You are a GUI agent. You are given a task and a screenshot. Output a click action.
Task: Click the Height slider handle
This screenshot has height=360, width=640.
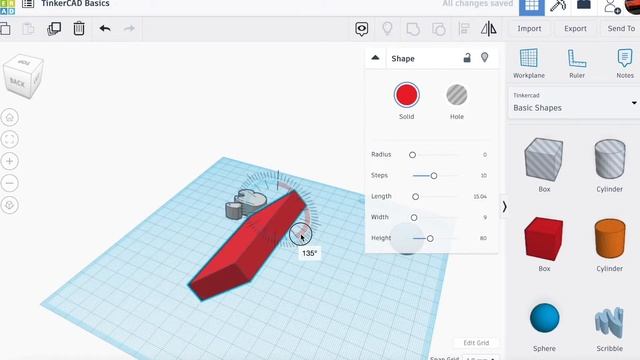coord(430,239)
